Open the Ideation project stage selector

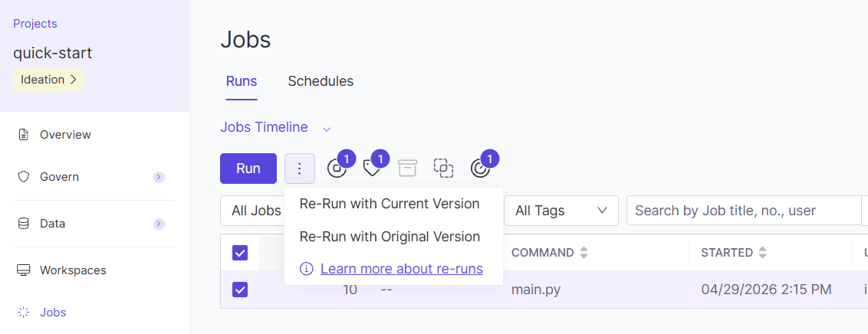pyautogui.click(x=49, y=80)
